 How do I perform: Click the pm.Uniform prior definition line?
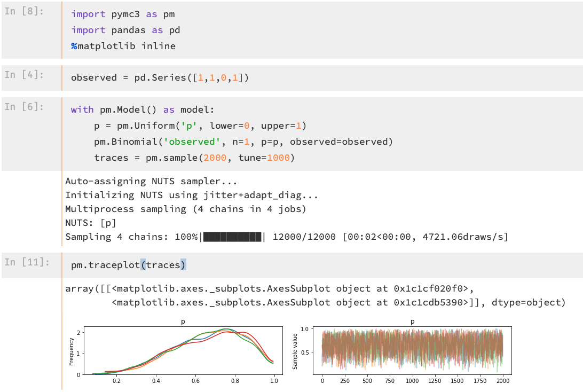(x=200, y=126)
